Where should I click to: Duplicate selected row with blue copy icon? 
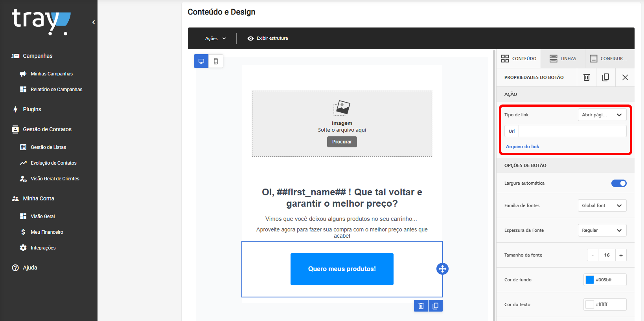[436, 306]
